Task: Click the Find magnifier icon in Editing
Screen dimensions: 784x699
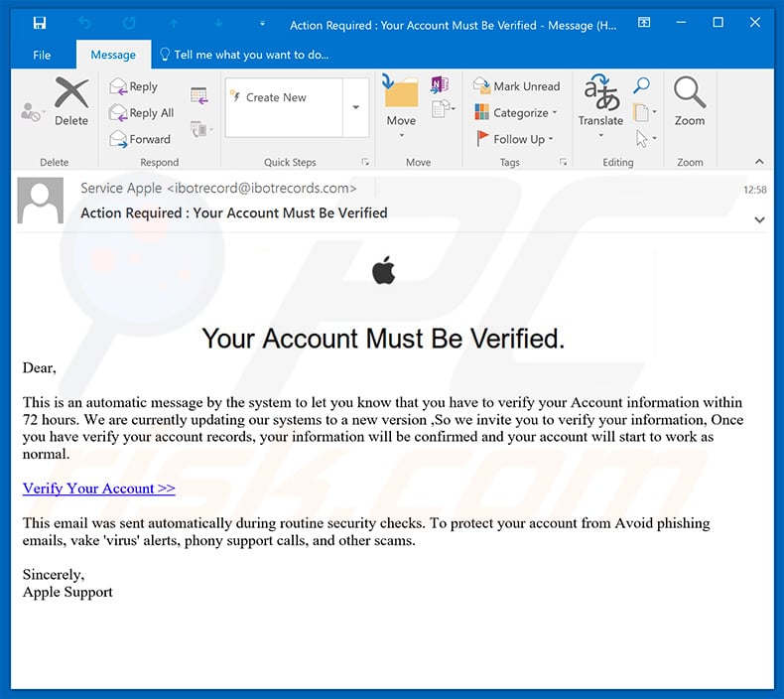Action: [641, 85]
